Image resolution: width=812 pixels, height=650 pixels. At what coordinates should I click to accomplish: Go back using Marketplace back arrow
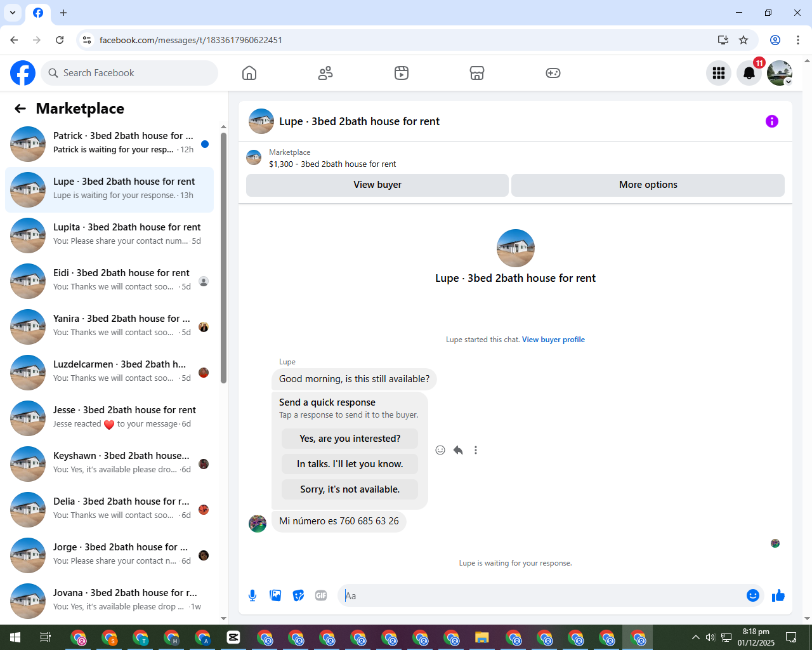20,109
